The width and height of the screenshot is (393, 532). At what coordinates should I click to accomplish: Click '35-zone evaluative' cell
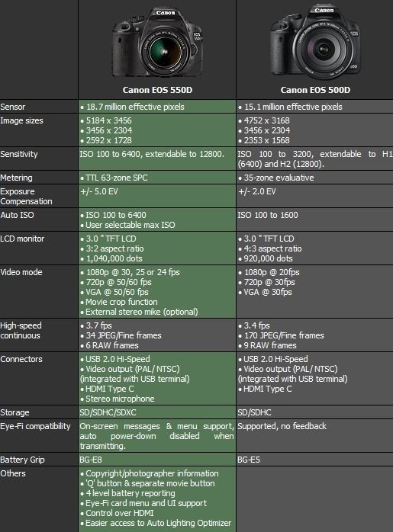tap(279, 178)
